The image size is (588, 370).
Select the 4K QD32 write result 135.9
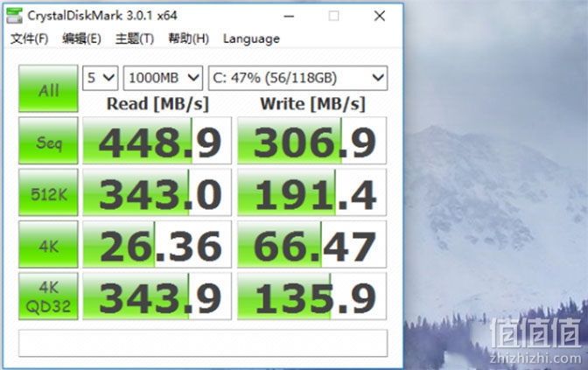(x=311, y=297)
